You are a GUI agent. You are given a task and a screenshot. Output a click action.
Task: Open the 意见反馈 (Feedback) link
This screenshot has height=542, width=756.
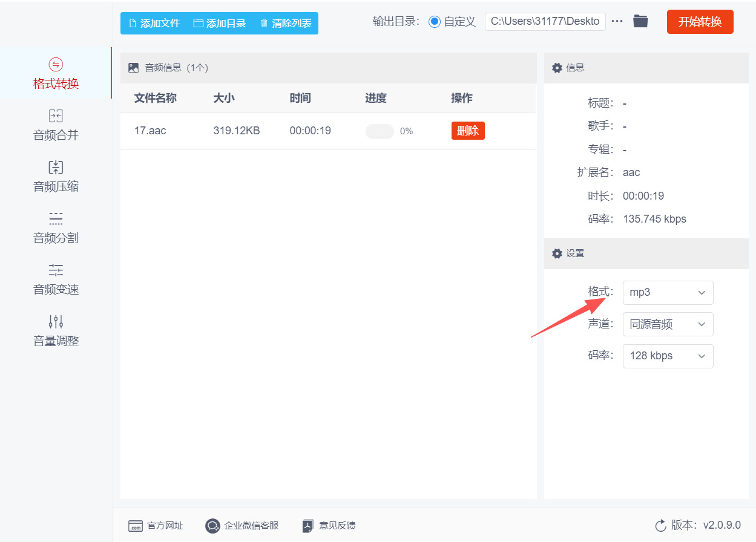(x=328, y=525)
